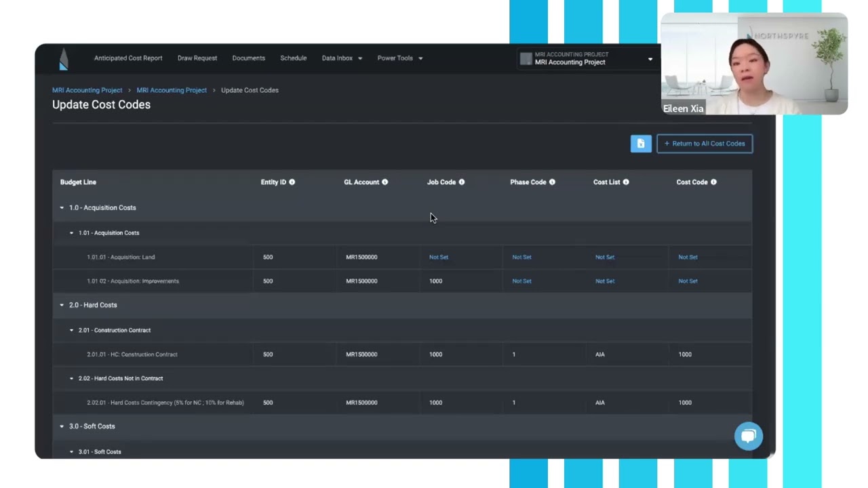The height and width of the screenshot is (488, 868).
Task: Click Eileen Xia webcam video thumbnail
Action: pos(754,64)
